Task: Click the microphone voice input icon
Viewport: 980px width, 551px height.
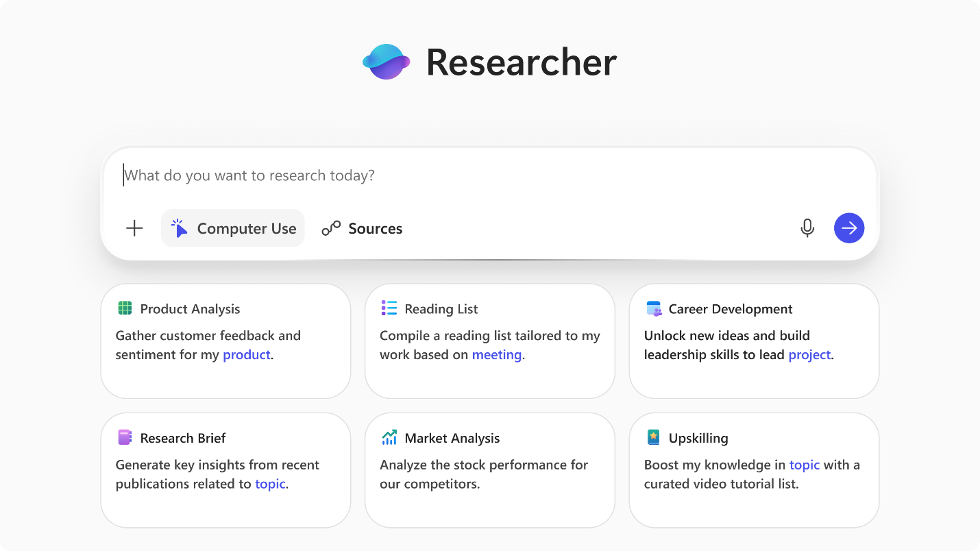Action: point(807,228)
